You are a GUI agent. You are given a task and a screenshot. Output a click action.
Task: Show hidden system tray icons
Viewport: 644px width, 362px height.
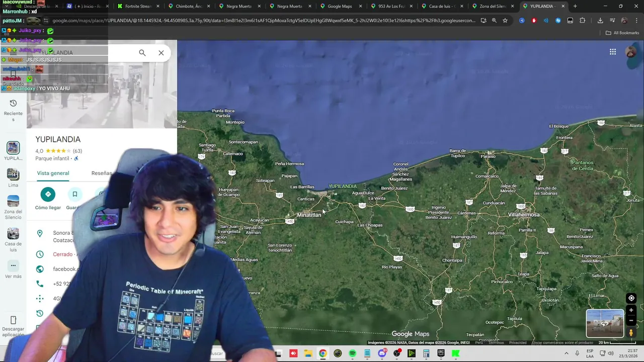click(566, 353)
